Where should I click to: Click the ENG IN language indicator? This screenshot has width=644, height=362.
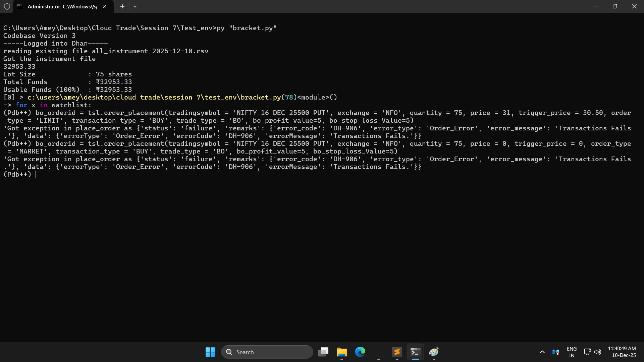572,352
